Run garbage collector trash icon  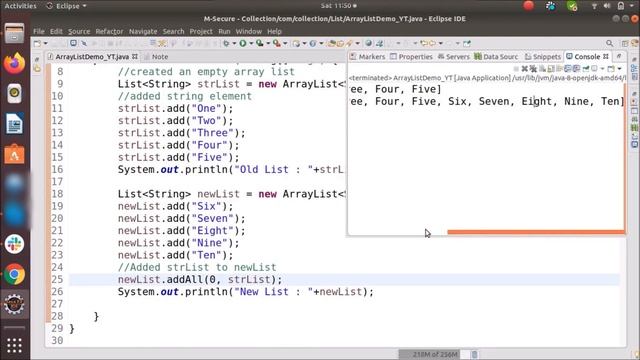[x=474, y=354]
